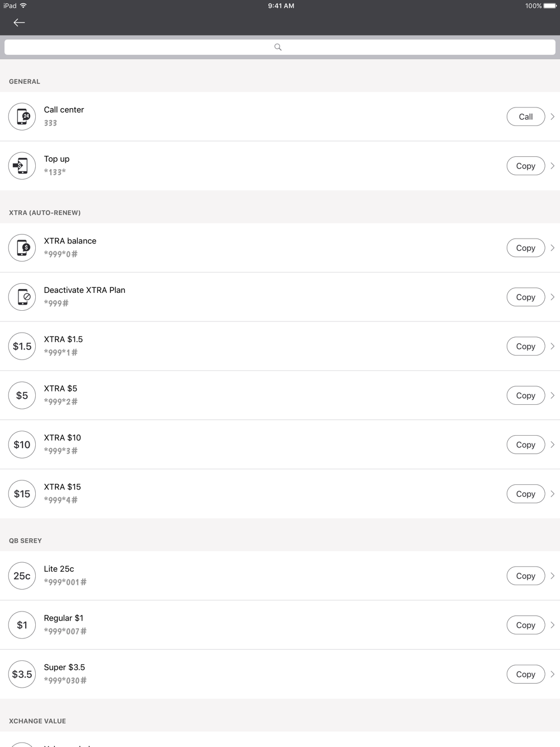Copy the XTRA balance code
The image size is (560, 747).
pos(525,248)
